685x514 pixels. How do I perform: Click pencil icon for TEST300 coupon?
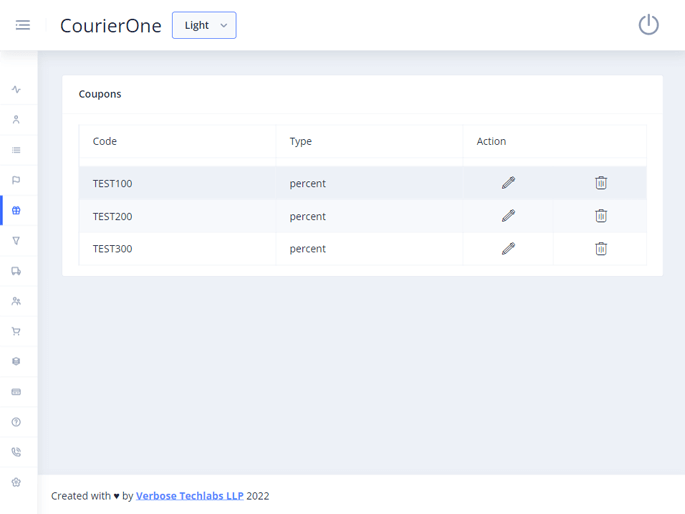(508, 249)
